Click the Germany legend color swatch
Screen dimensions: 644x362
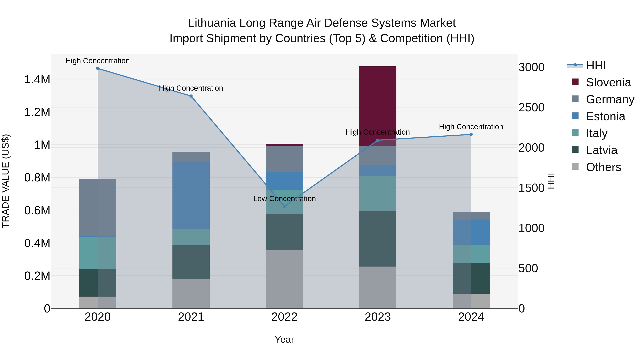tap(575, 99)
